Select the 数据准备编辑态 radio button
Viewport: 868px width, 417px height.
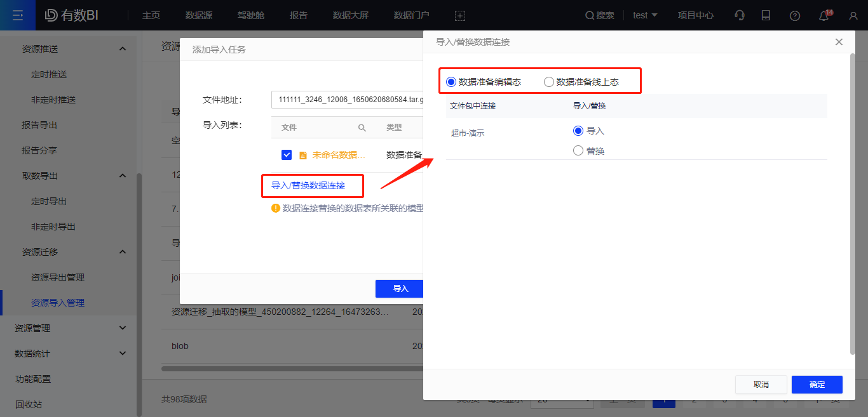451,81
